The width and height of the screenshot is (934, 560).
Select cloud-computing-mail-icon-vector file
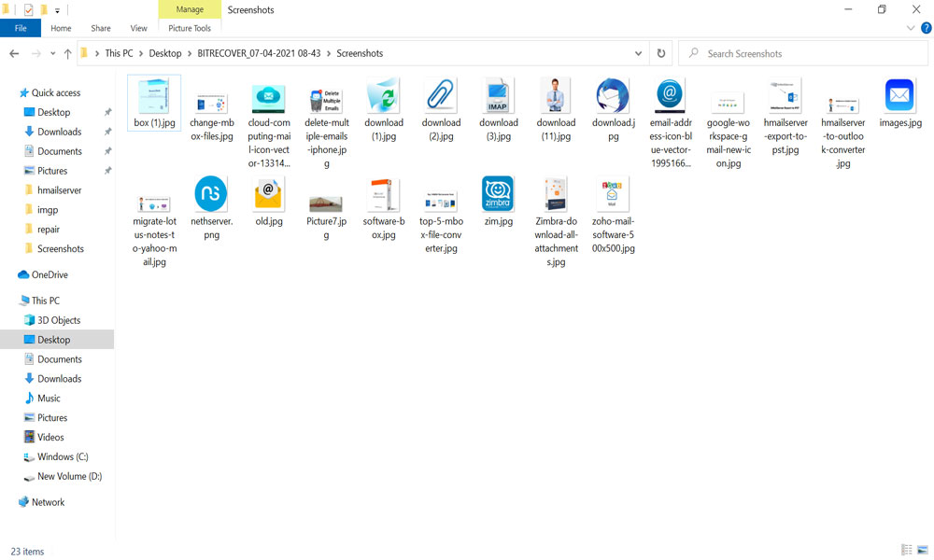pos(269,98)
